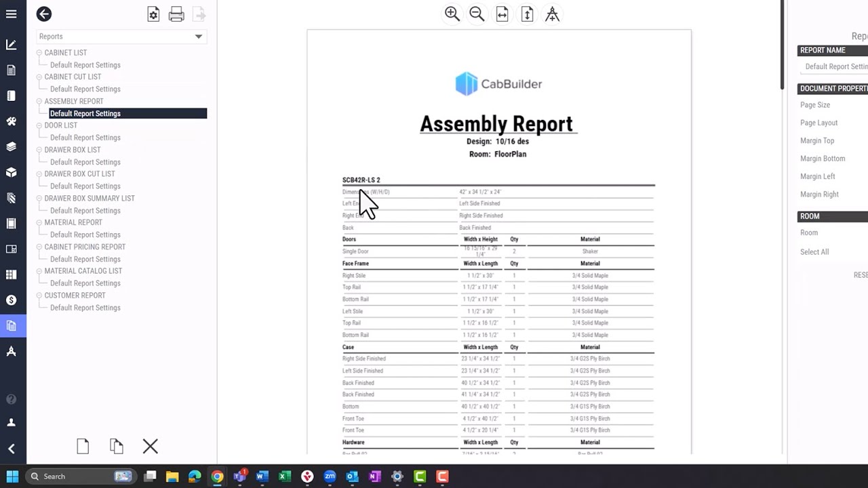Zoom out of the report preview

pyautogui.click(x=477, y=14)
